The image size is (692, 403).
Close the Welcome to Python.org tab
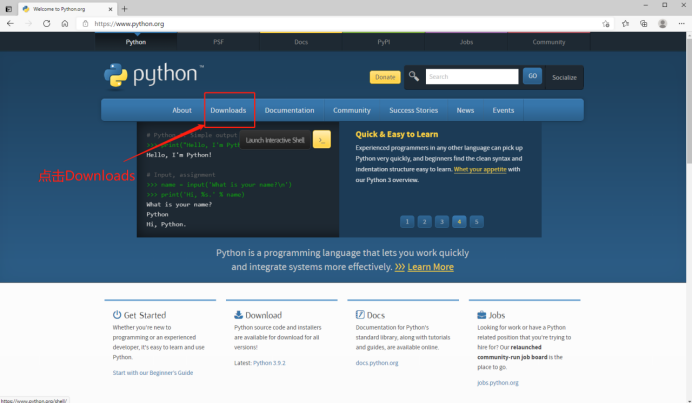(x=110, y=9)
